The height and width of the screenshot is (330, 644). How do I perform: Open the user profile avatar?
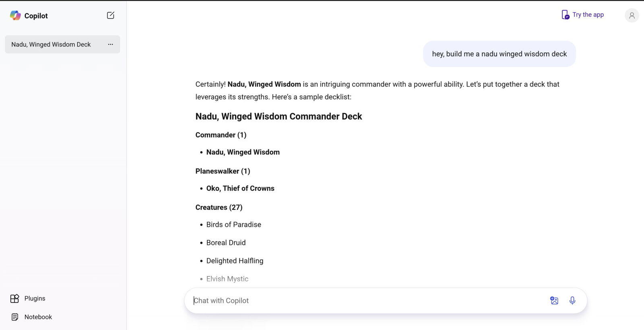pos(632,15)
